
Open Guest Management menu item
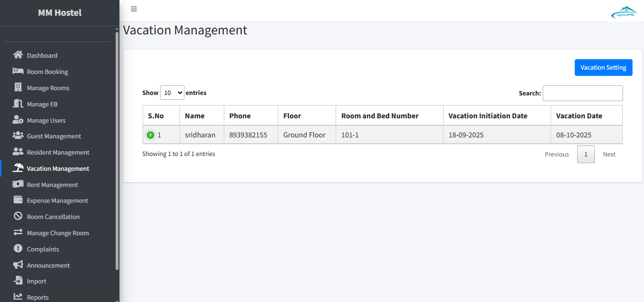pyautogui.click(x=54, y=136)
